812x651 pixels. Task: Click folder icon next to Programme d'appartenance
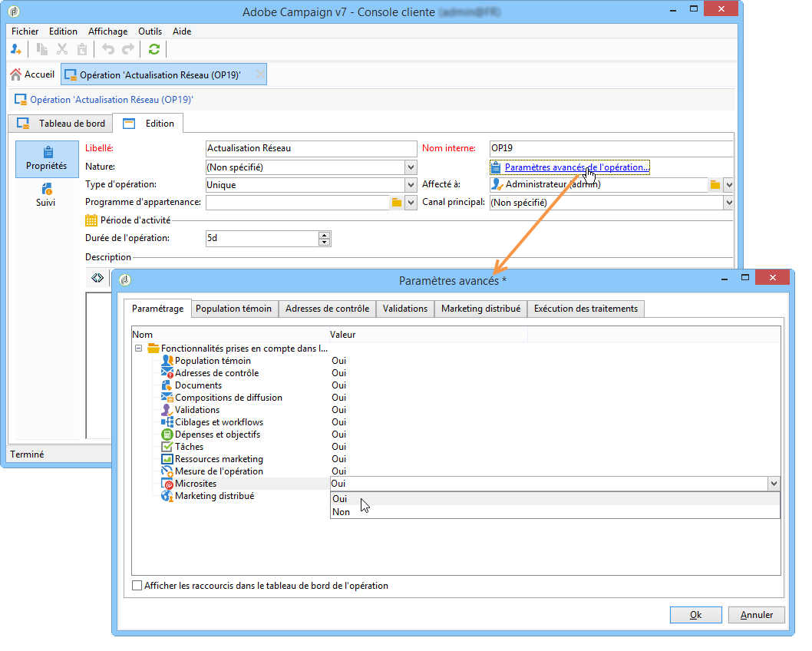[x=397, y=203]
